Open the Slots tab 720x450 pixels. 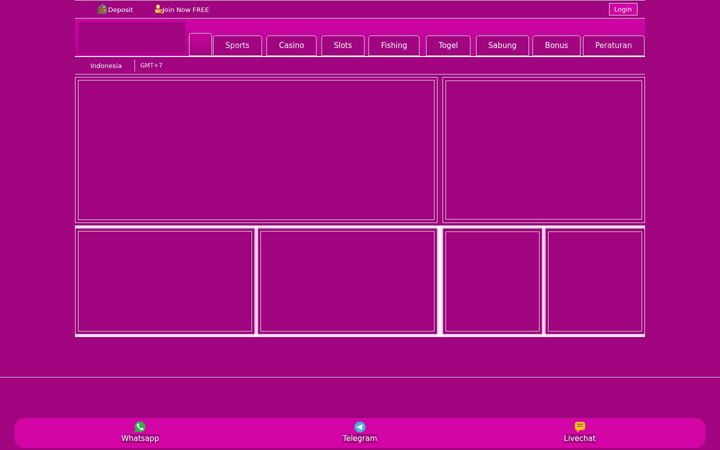tap(343, 45)
